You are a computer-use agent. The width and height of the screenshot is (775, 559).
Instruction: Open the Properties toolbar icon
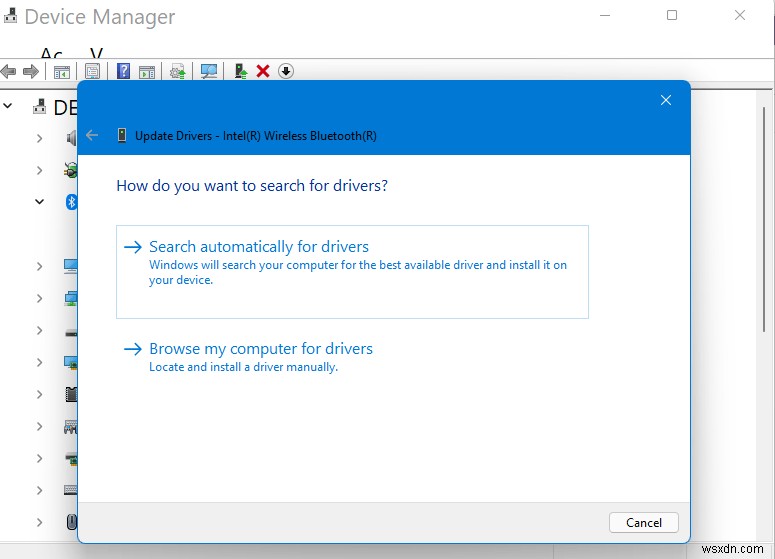(x=92, y=71)
